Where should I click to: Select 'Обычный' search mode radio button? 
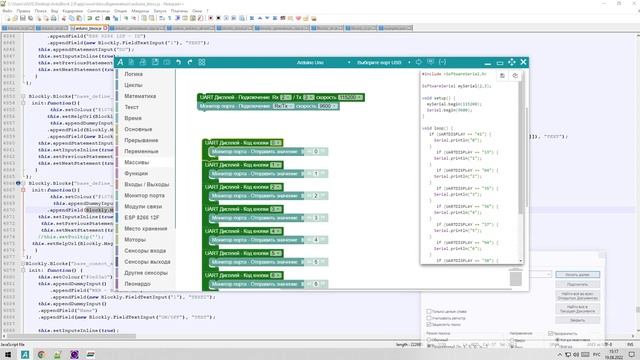(429, 340)
